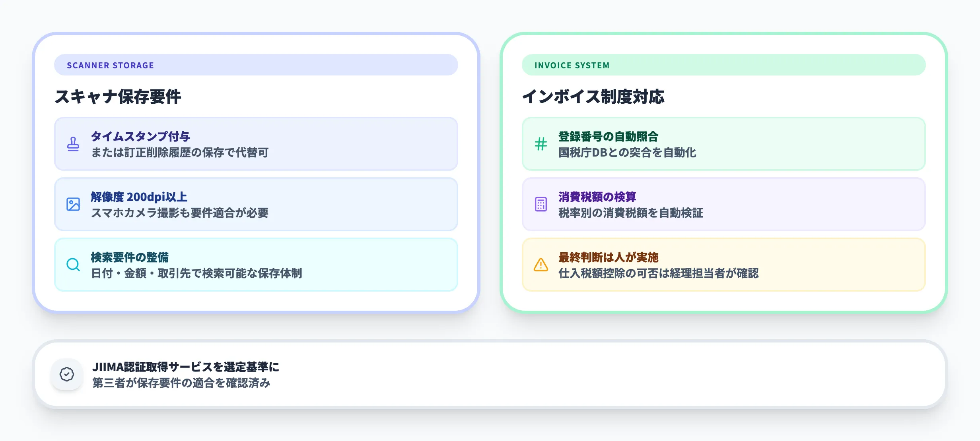
Task: Open the タイムスタンプ付与 card title
Action: click(140, 137)
